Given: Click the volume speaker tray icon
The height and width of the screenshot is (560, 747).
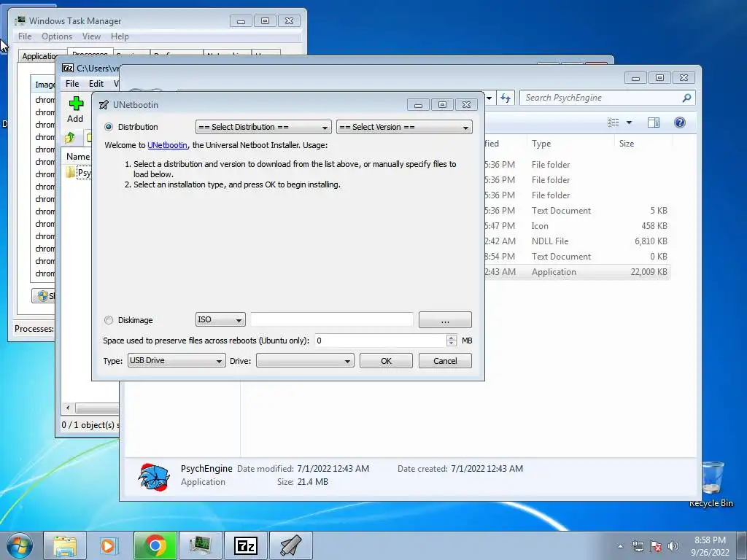Looking at the screenshot, I should 673,546.
